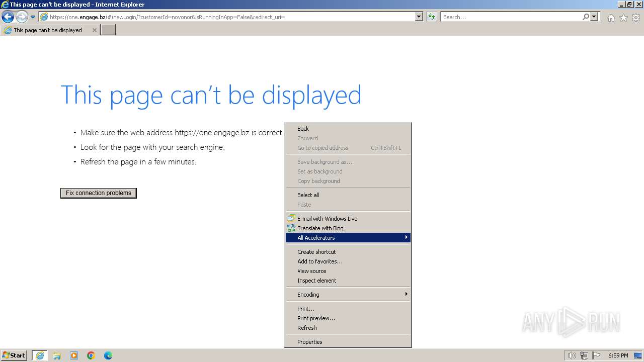Click the 'Make sure the web address' line

(x=182, y=133)
